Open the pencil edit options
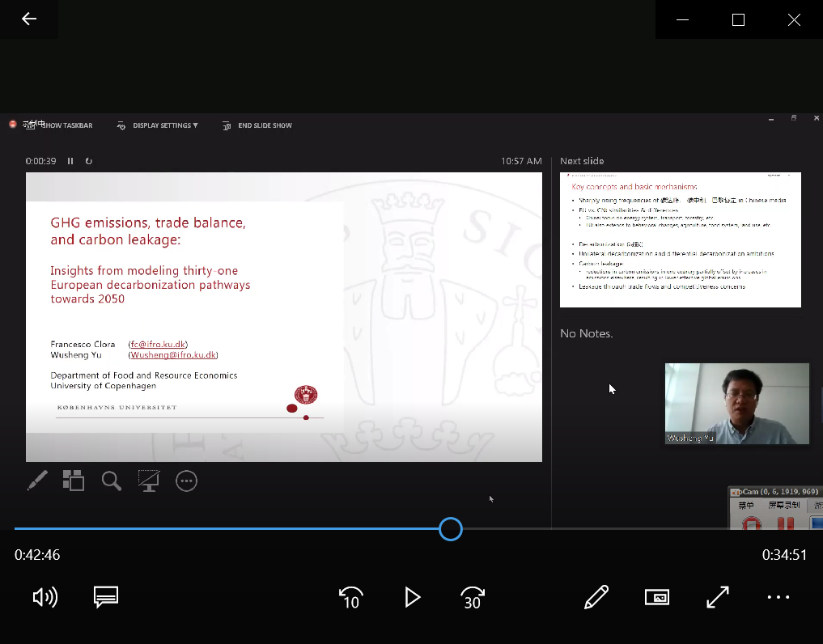 coord(596,597)
